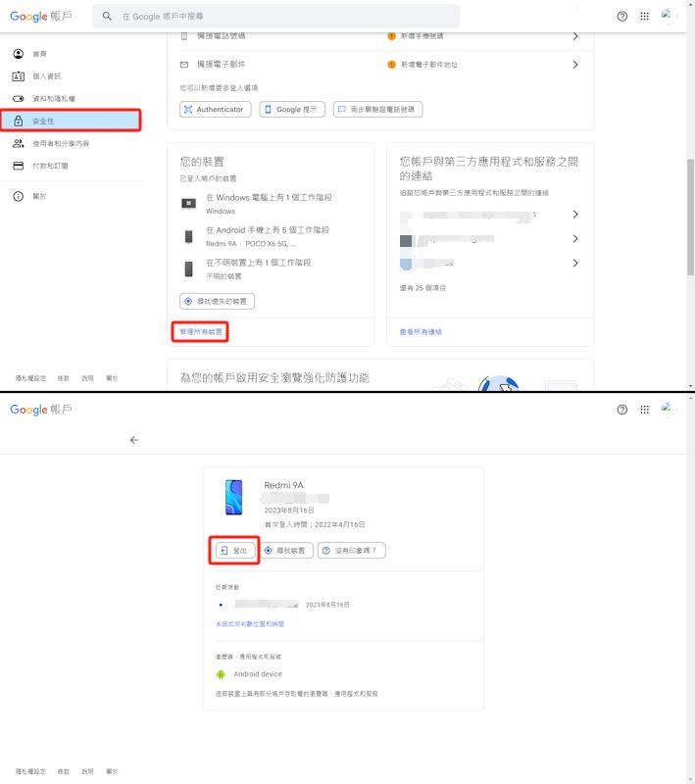This screenshot has width=695, height=784.
Task: Open the help icon on the Redmi 9A page header
Action: pyautogui.click(x=622, y=410)
